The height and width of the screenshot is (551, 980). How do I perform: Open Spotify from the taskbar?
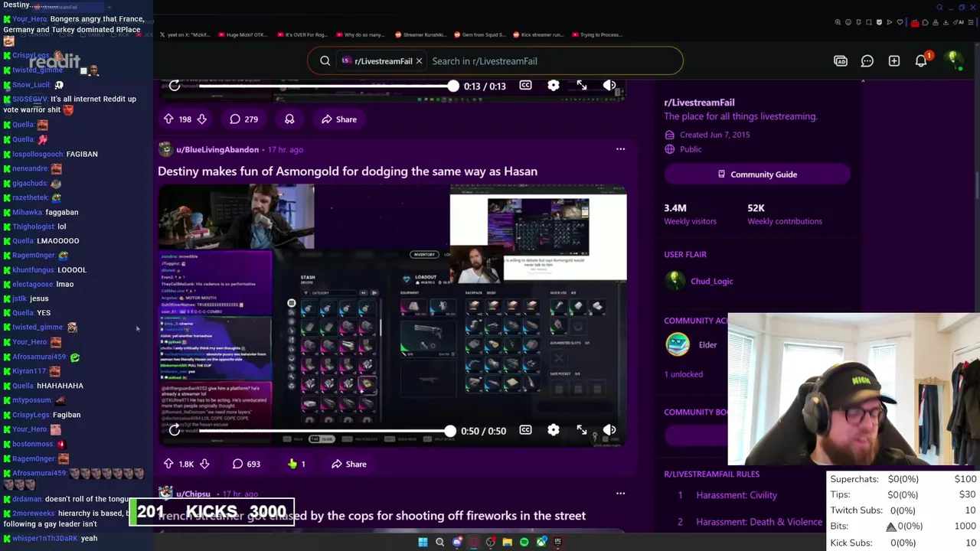pyautogui.click(x=524, y=542)
